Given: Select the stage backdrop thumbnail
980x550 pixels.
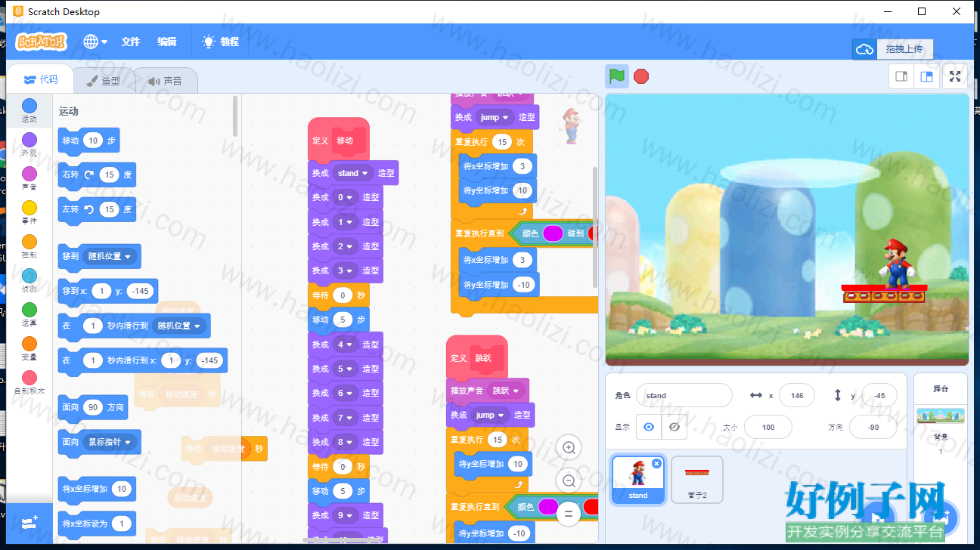Looking at the screenshot, I should click(x=941, y=416).
